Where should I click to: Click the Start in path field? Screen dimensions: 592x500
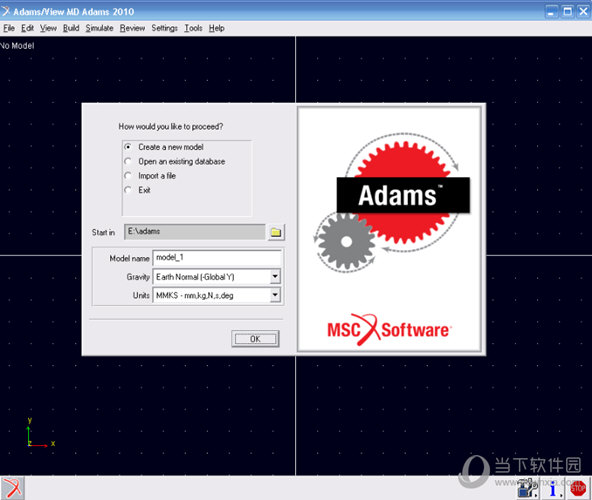pos(194,232)
